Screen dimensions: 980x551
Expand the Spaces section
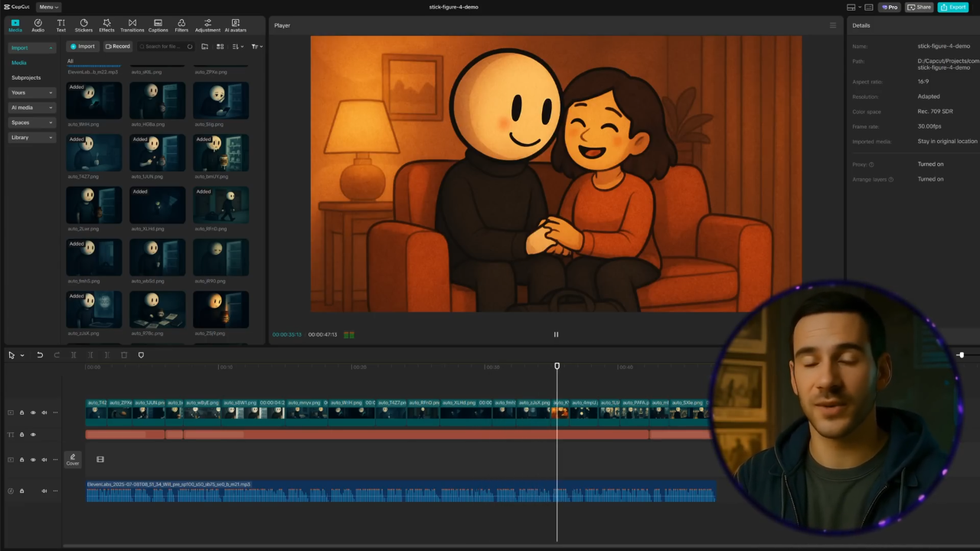pos(31,122)
